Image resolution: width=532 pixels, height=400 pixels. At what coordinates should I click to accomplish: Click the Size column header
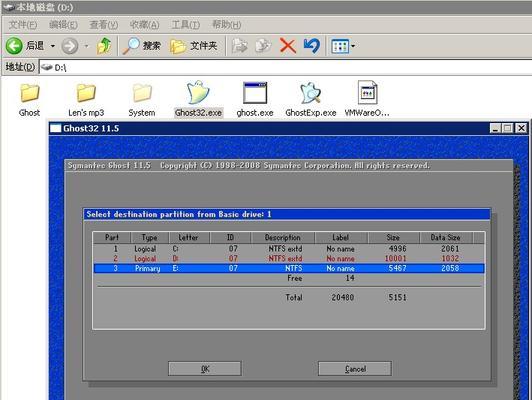[393, 237]
